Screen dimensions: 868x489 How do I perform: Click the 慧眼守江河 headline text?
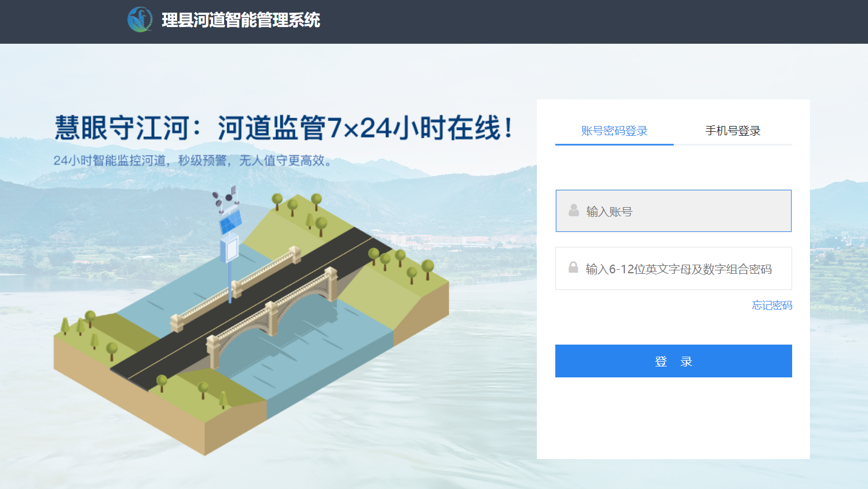click(x=121, y=128)
